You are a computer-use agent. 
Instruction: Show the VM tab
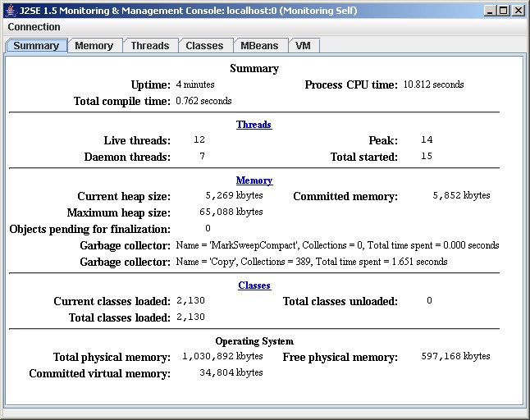[x=303, y=46]
